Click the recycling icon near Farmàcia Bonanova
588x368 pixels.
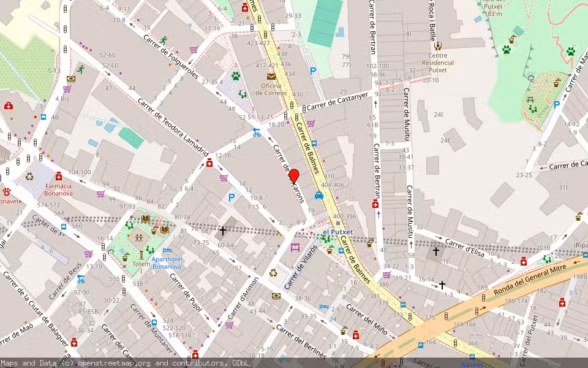tap(29, 177)
